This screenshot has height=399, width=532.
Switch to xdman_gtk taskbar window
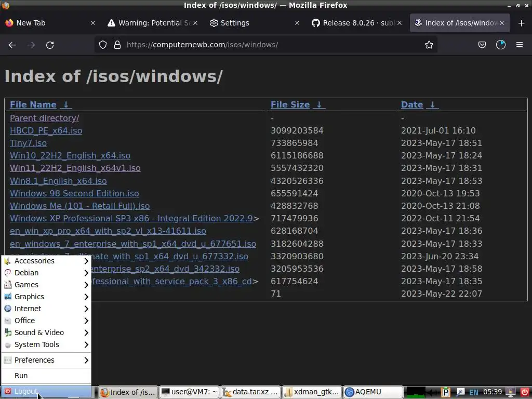click(312, 392)
